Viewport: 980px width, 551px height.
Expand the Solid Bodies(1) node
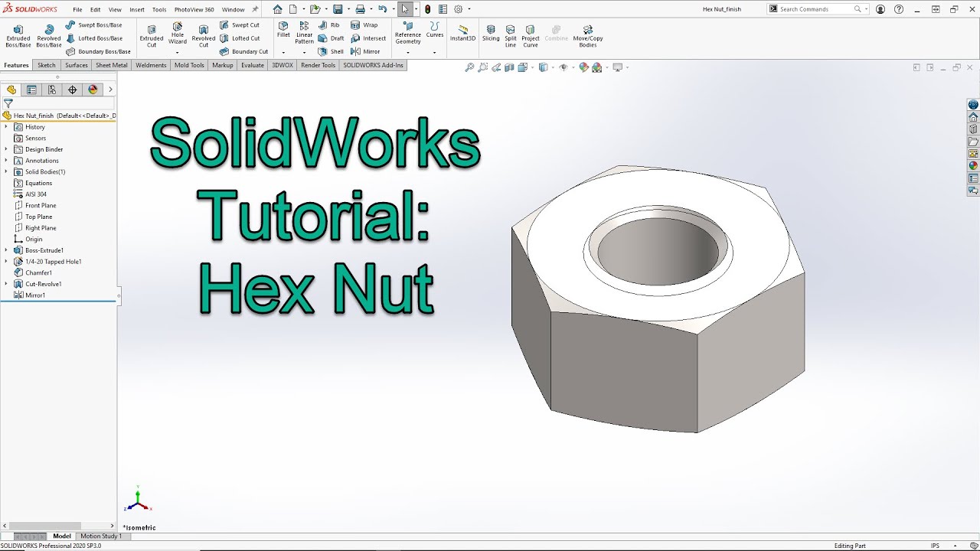click(6, 171)
